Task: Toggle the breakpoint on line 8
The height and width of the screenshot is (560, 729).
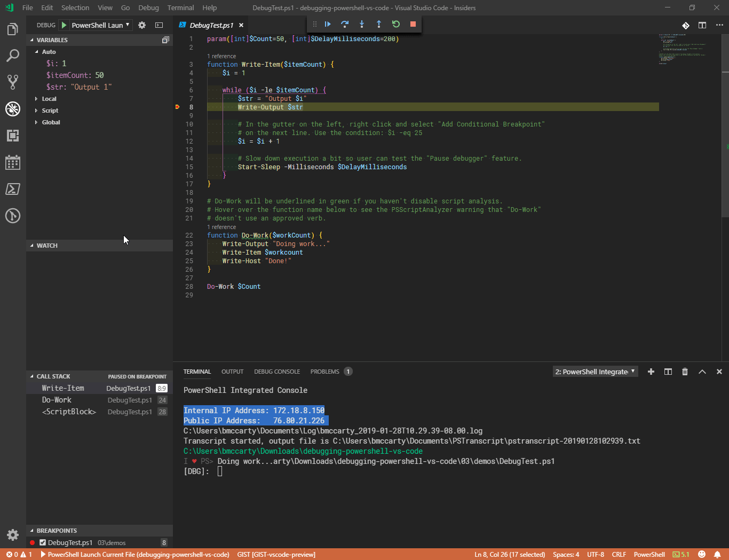Action: click(178, 107)
